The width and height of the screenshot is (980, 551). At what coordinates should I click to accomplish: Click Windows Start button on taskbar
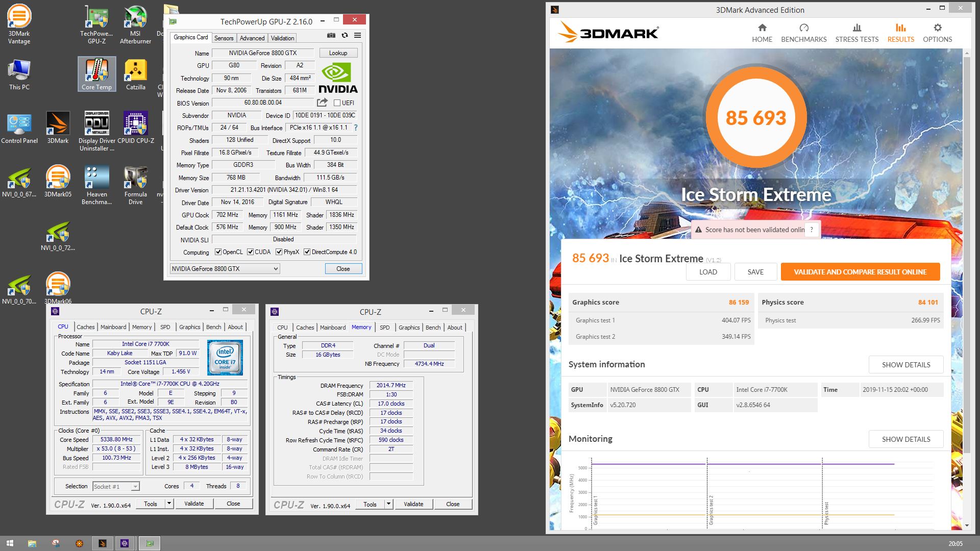point(10,544)
